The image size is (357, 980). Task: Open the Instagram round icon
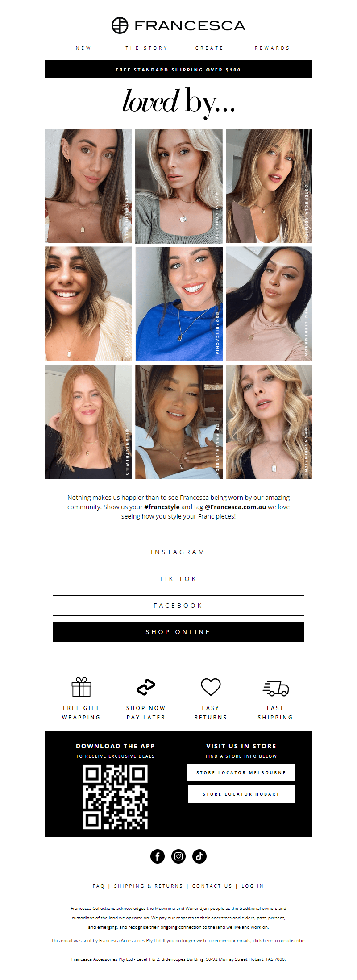[x=178, y=856]
